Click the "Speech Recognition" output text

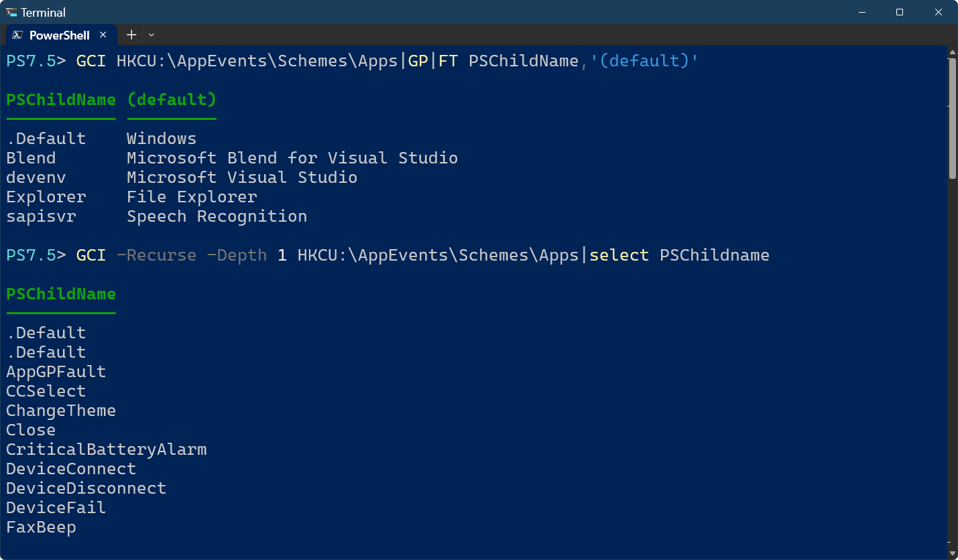pos(217,216)
